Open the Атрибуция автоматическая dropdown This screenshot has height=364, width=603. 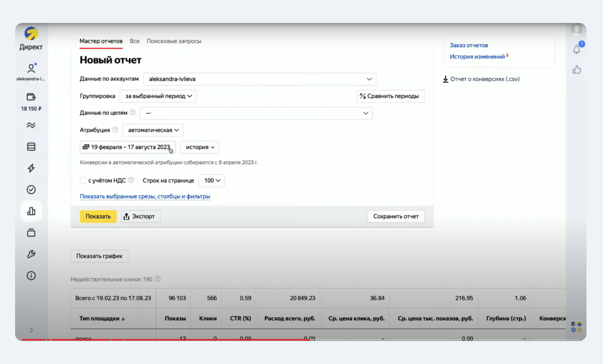[153, 130]
